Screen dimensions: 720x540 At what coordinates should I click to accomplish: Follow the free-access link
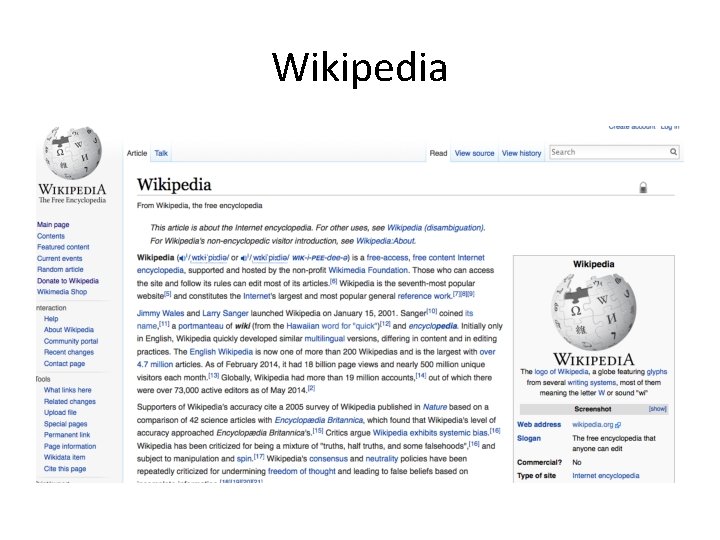(x=387, y=258)
